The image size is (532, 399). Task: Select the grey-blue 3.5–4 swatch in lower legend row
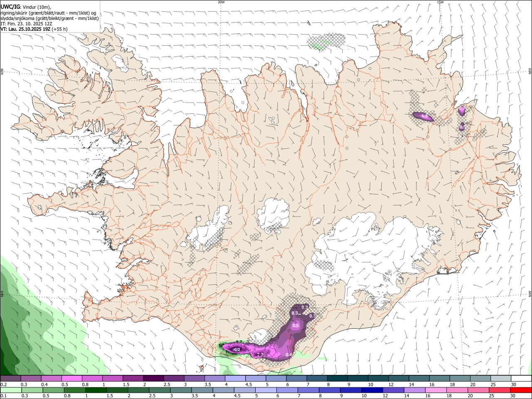[x=202, y=390]
